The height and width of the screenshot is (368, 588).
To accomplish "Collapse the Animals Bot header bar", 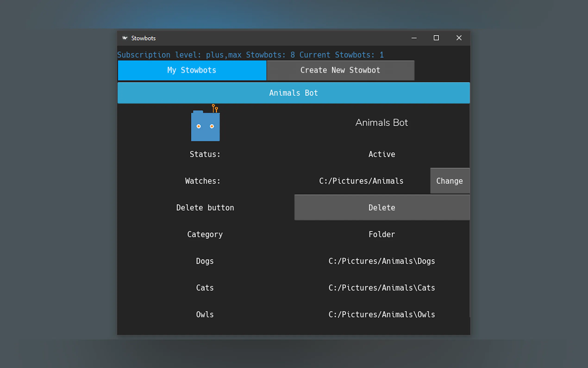I will [293, 93].
